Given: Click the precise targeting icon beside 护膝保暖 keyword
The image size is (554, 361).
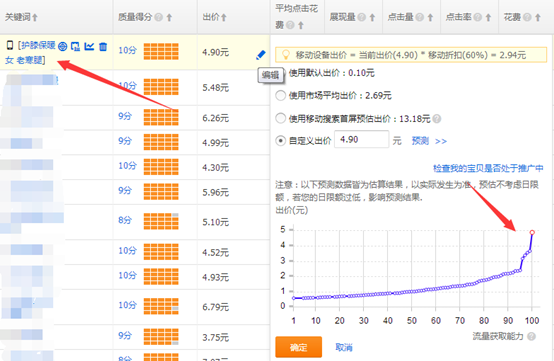Looking at the screenshot, I should (63, 46).
